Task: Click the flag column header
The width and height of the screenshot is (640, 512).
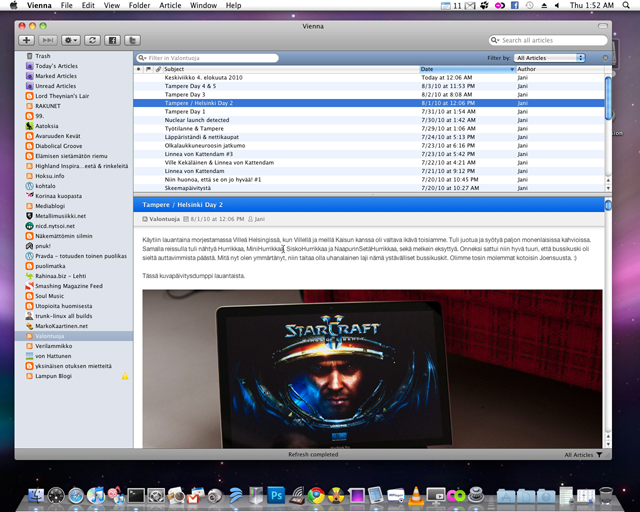Action: click(149, 69)
